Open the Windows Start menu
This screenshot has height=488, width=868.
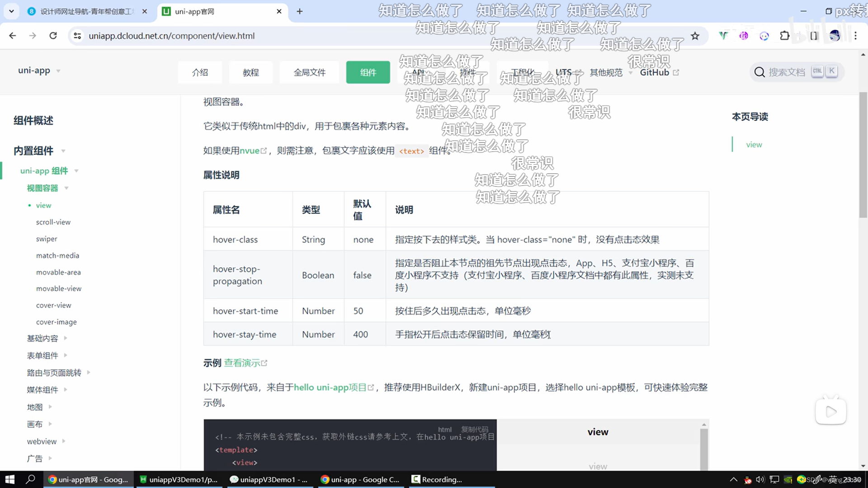(x=10, y=479)
